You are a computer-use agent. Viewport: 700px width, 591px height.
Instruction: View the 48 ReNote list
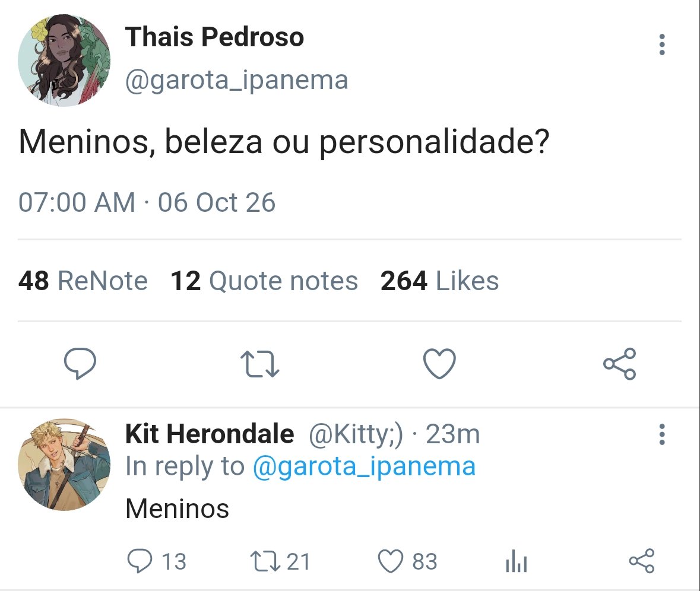point(83,281)
